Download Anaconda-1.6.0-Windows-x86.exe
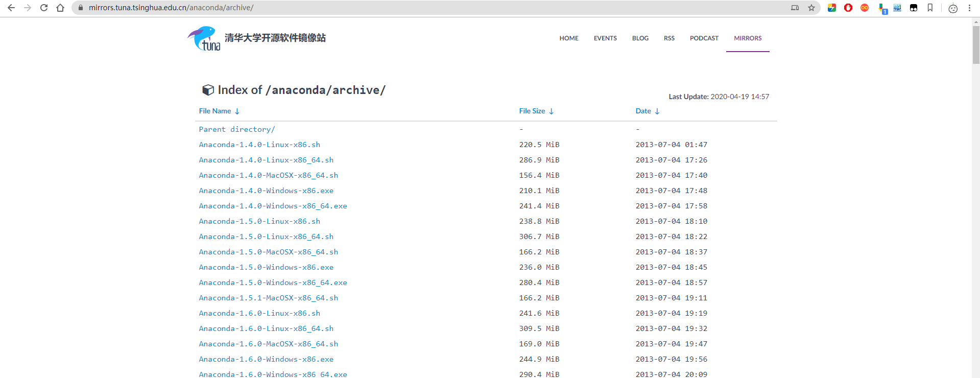 pos(266,359)
